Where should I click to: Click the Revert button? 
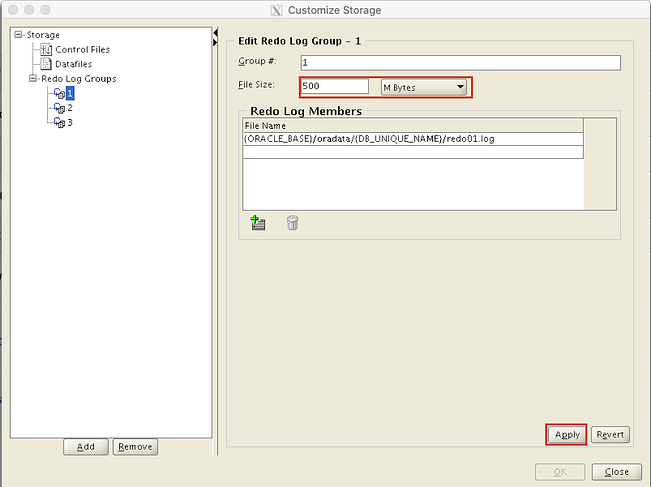click(610, 435)
